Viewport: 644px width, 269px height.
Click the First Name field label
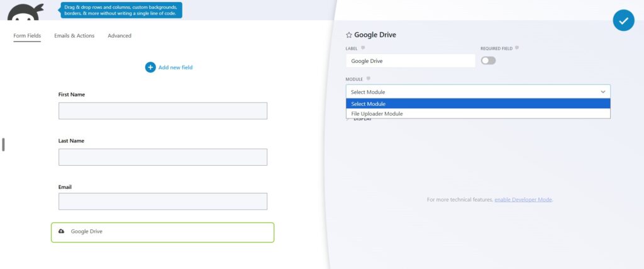72,94
